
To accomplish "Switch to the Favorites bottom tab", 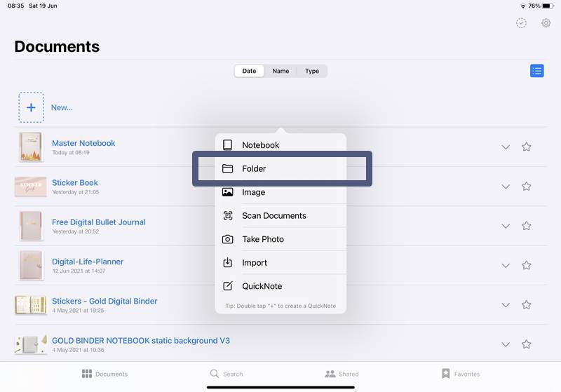I will (461, 374).
